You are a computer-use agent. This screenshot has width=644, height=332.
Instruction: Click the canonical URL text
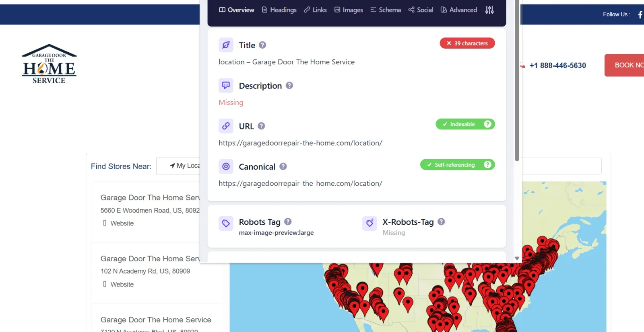click(x=300, y=183)
